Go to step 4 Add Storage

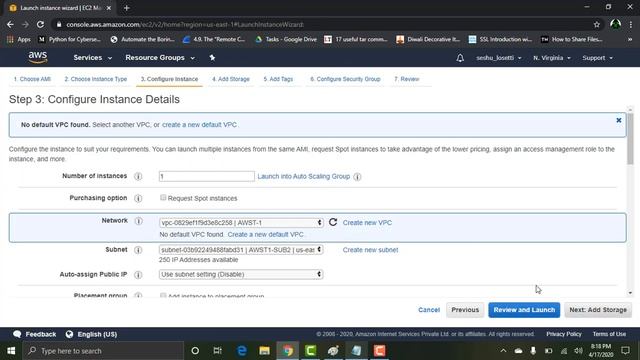point(231,79)
